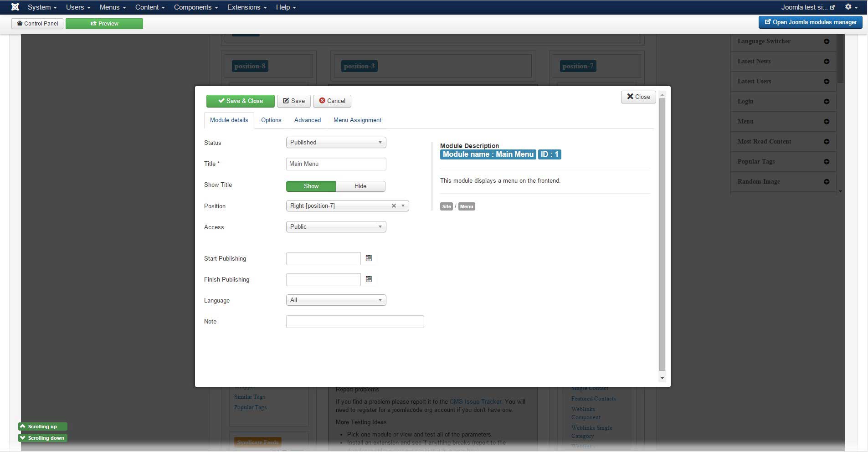Add the Popular Tags module
The image size is (868, 452).
[826, 162]
